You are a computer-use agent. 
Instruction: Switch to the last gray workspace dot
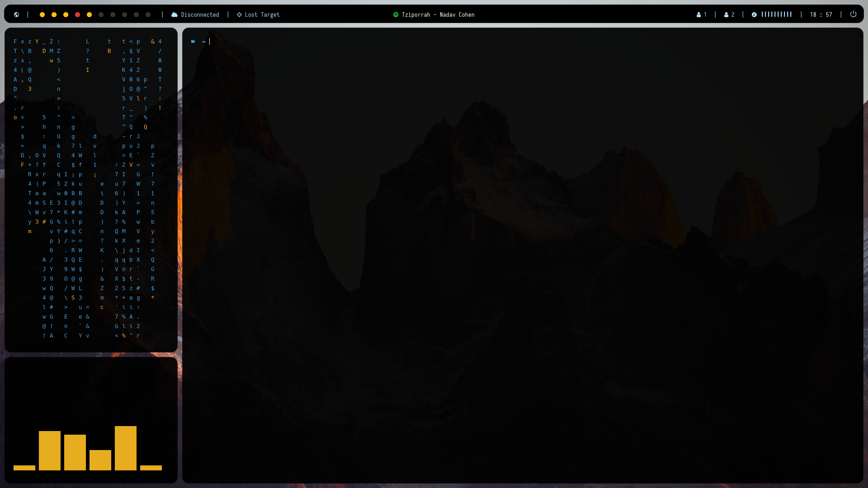tap(148, 14)
